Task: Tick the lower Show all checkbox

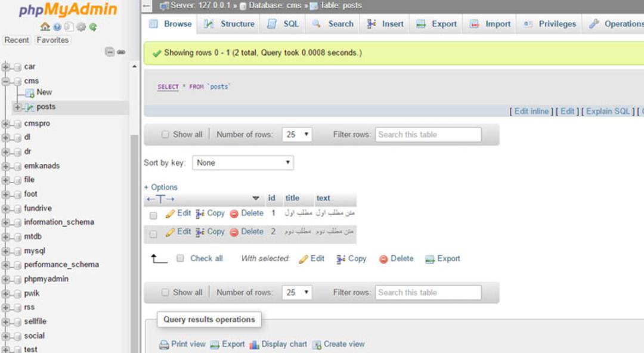Action: (x=165, y=292)
